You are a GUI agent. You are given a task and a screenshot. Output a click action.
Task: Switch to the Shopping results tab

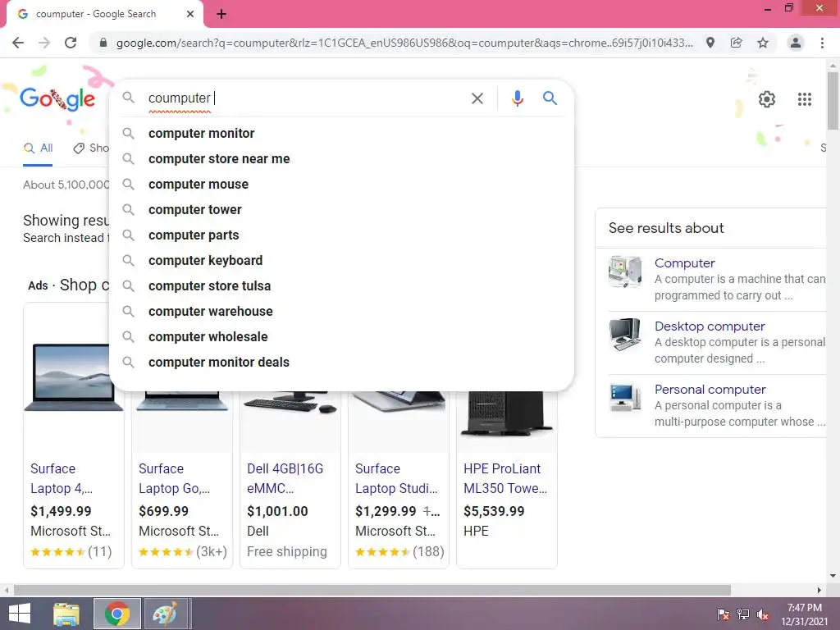tap(91, 148)
